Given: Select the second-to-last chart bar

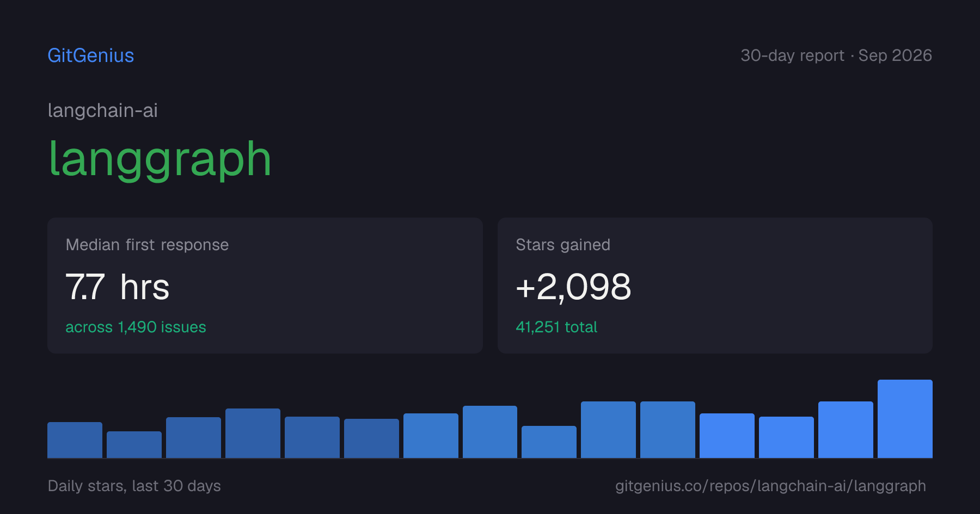Looking at the screenshot, I should [x=846, y=430].
